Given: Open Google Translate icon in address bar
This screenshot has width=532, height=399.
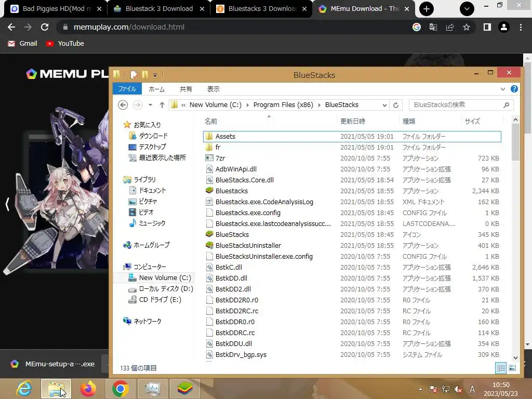Looking at the screenshot, I should [433, 27].
